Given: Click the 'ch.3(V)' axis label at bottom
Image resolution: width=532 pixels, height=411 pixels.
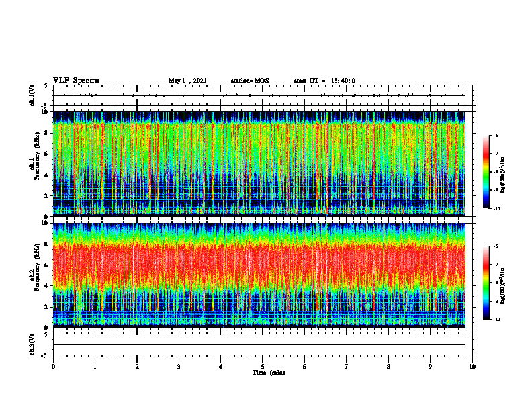Looking at the screenshot, I should [x=32, y=345].
